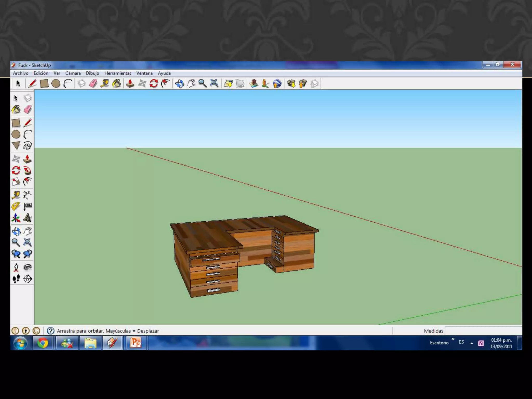This screenshot has height=399, width=532.
Task: Click the 3D Text tool
Action: (28, 218)
